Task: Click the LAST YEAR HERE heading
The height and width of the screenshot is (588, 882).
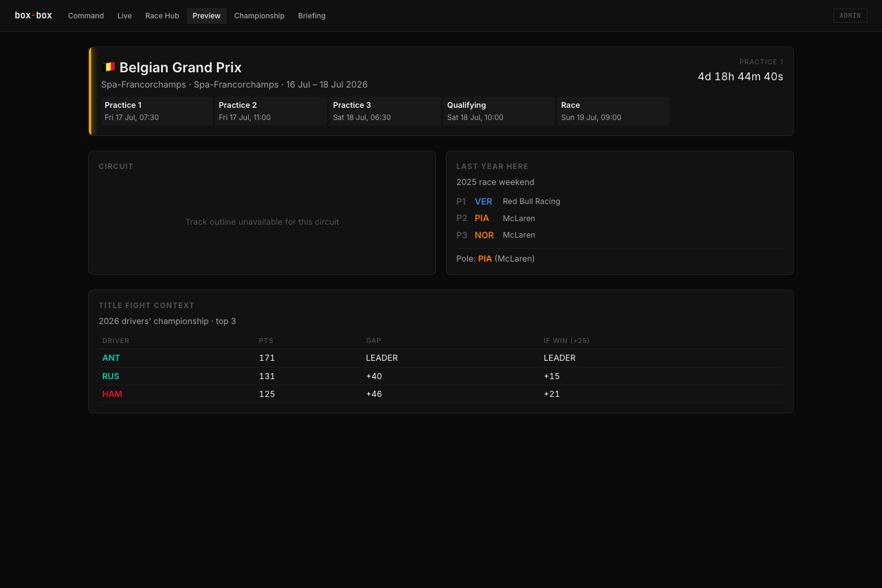Action: [492, 167]
